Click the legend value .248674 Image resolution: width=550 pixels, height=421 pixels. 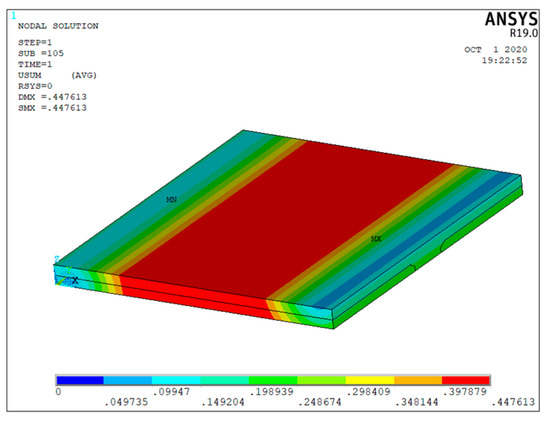tap(320, 402)
